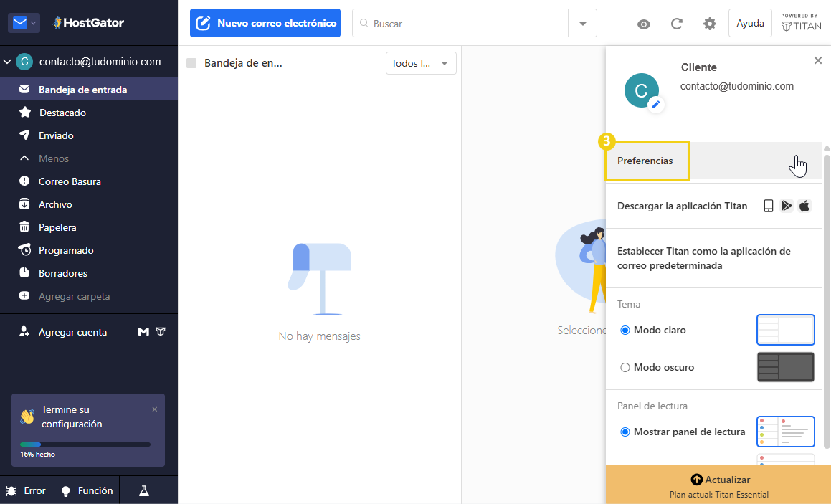Click the Nuevo correo electrónico button

(265, 23)
